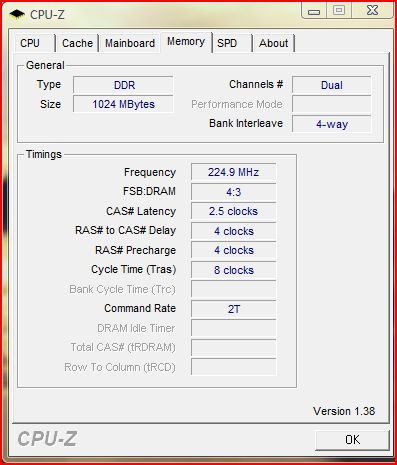
Task: Click the memory Type field showing DDR
Action: click(123, 85)
